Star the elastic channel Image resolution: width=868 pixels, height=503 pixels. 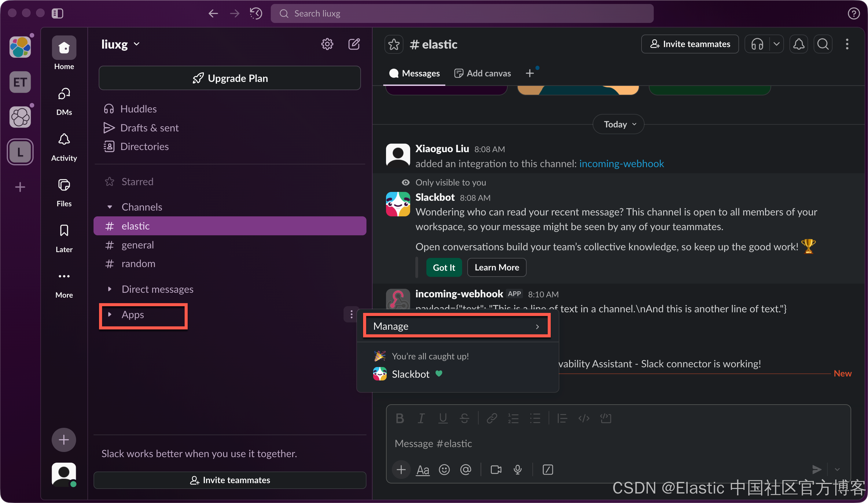[x=394, y=44]
